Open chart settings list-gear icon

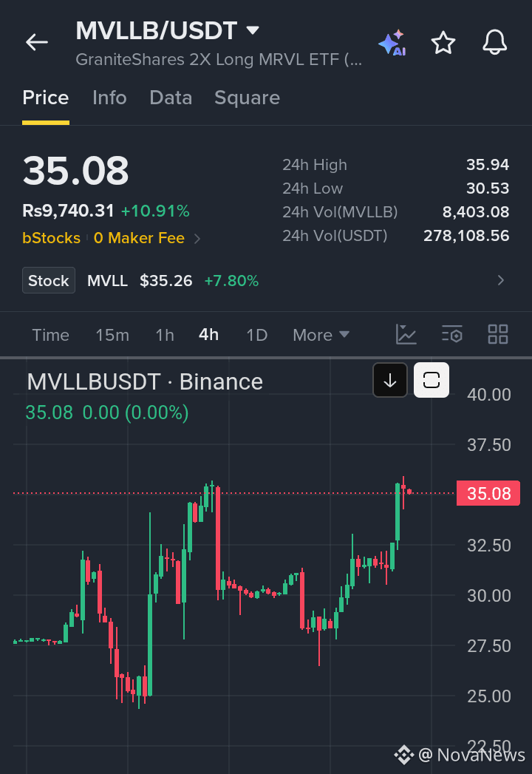click(x=452, y=334)
